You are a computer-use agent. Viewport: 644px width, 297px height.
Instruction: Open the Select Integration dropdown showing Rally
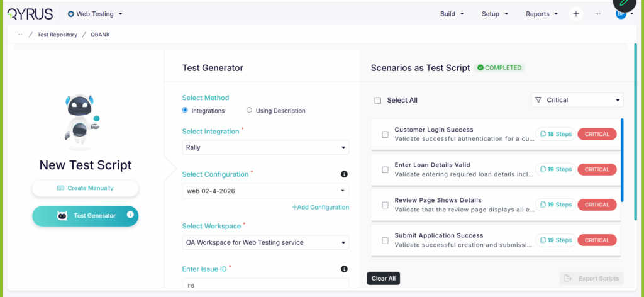pos(265,147)
